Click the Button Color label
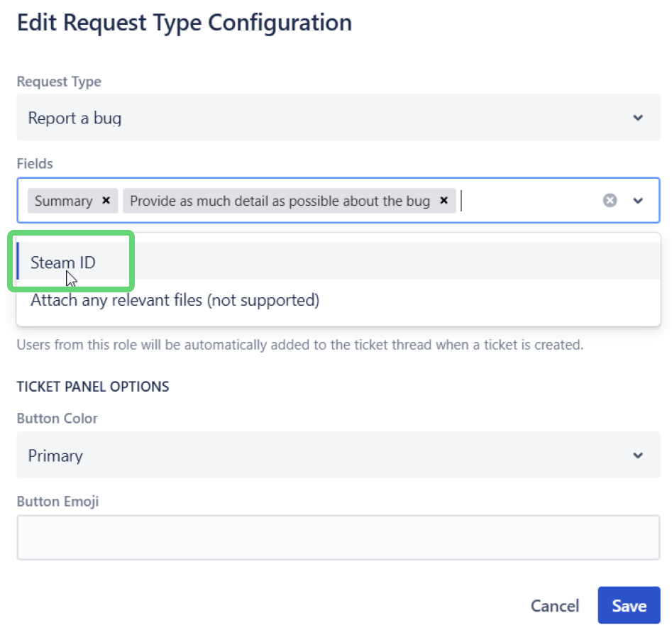Screen dimensions: 672x635 [57, 419]
